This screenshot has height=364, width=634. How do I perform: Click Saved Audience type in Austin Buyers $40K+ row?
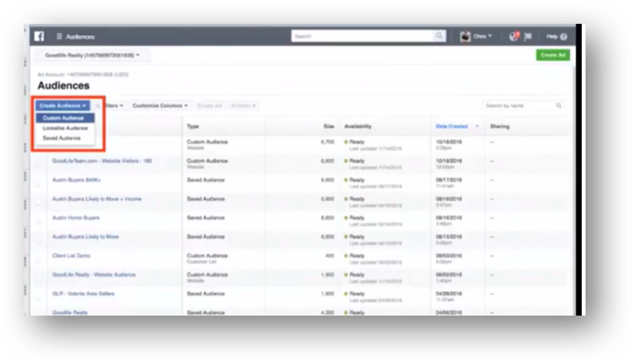point(206,180)
